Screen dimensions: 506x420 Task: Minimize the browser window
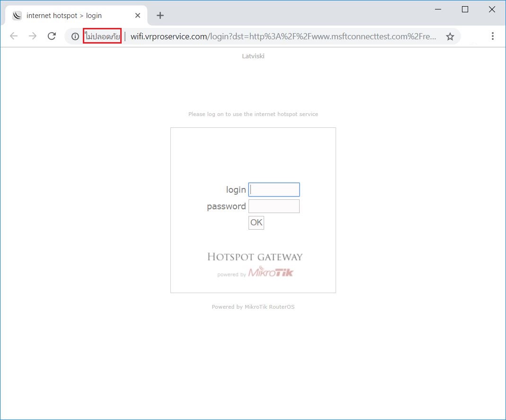point(438,9)
